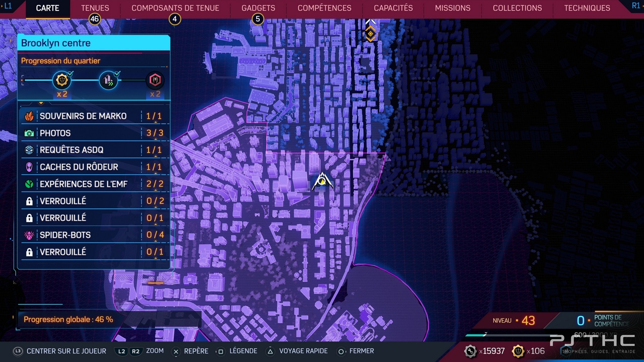Click the cross button icon for REPÈRE
Image resolution: width=644 pixels, height=362 pixels.
coord(176,352)
